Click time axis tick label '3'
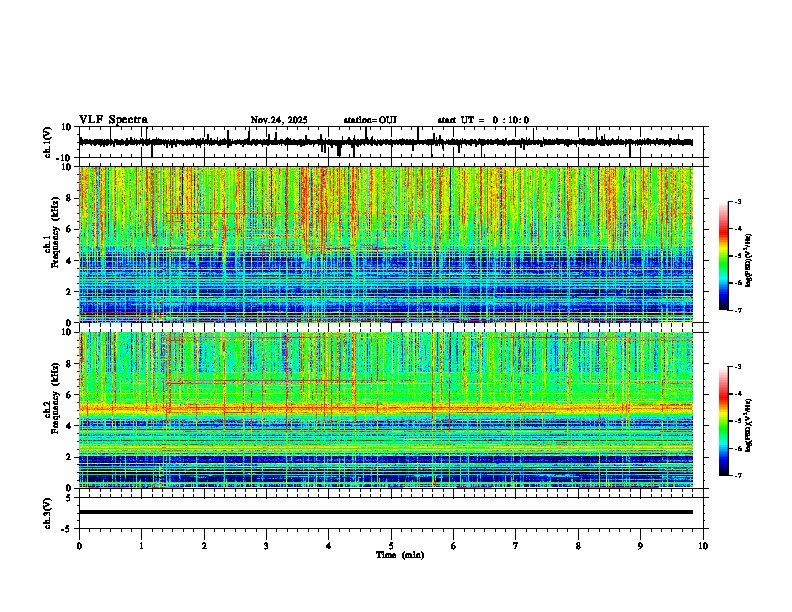 pyautogui.click(x=266, y=546)
